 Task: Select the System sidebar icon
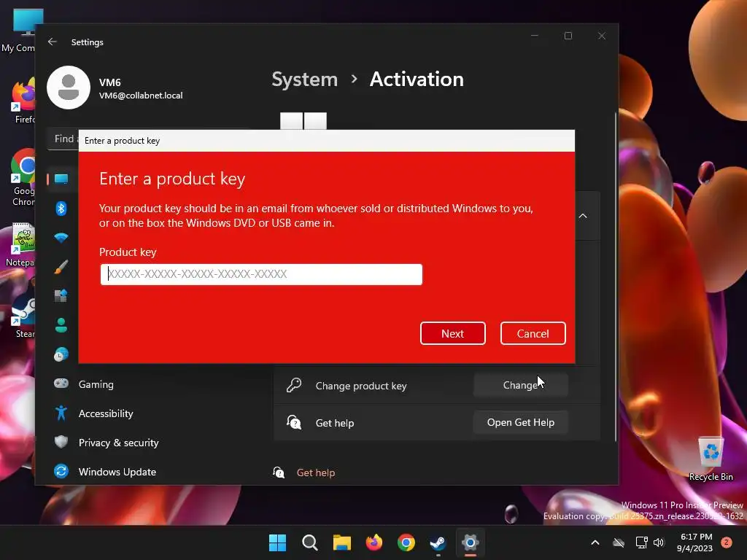click(61, 179)
